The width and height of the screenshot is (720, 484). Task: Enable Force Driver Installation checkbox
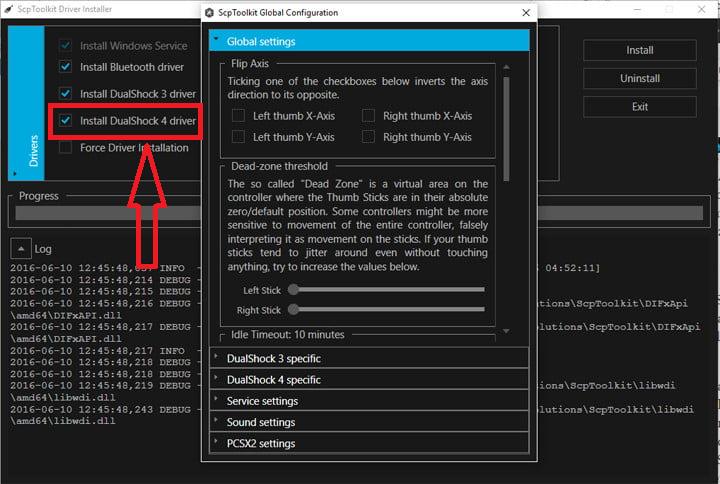coord(66,148)
